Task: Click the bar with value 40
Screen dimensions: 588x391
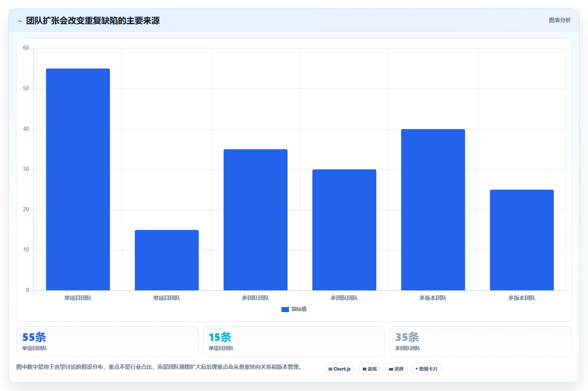Action: [433, 210]
